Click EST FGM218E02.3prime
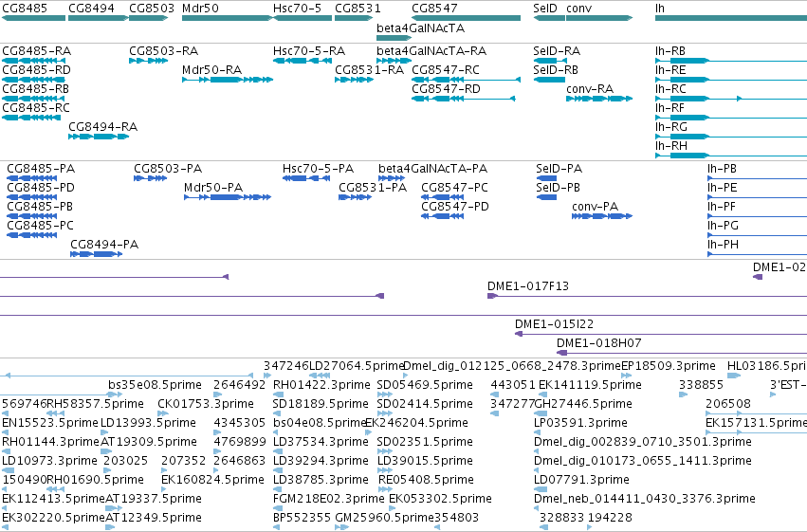The width and height of the screenshot is (807, 532). 329,499
